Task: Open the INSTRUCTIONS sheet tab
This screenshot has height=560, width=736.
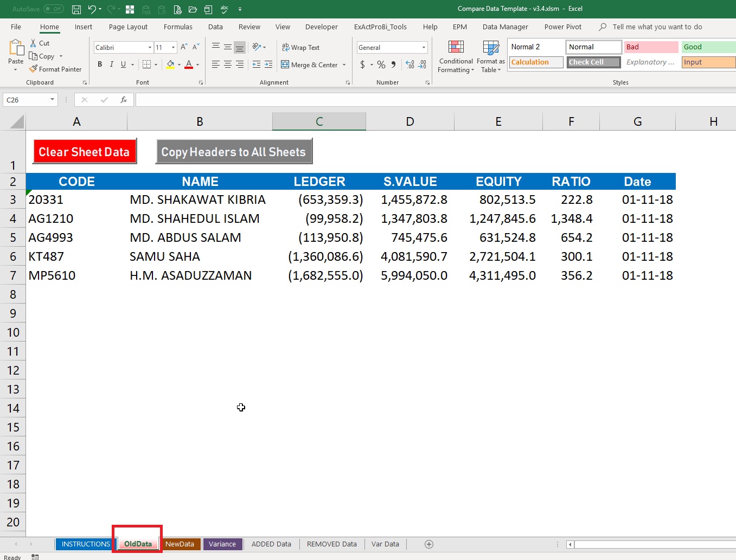Action: (x=86, y=544)
